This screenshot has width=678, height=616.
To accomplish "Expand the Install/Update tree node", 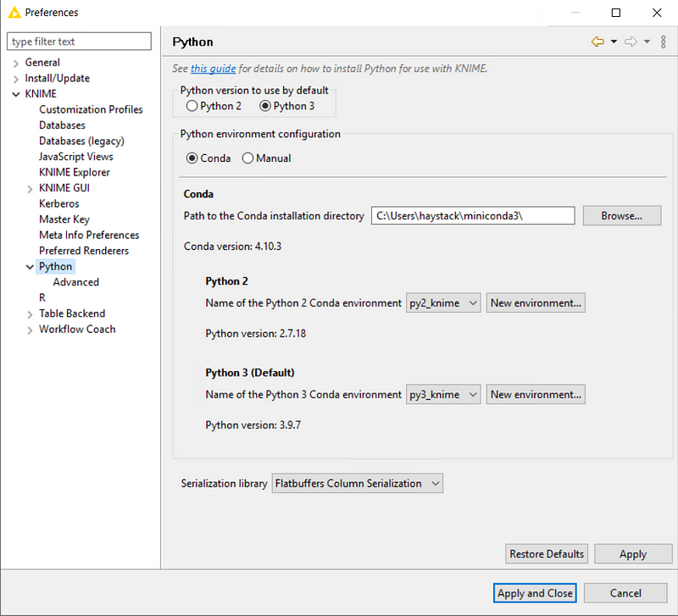I will [16, 79].
